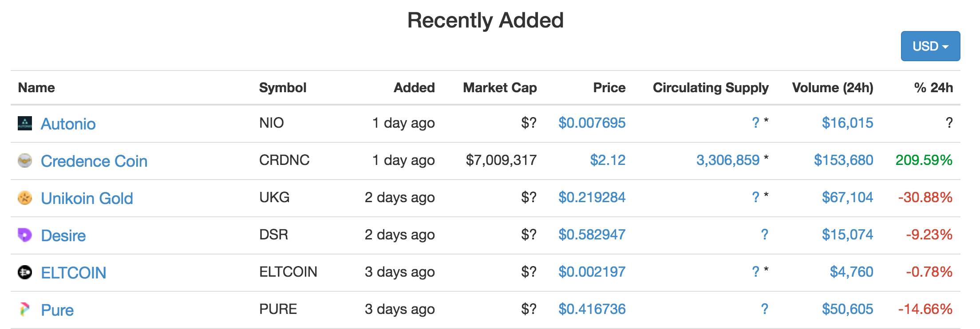
Task: Open the USD currency dropdown
Action: [930, 46]
